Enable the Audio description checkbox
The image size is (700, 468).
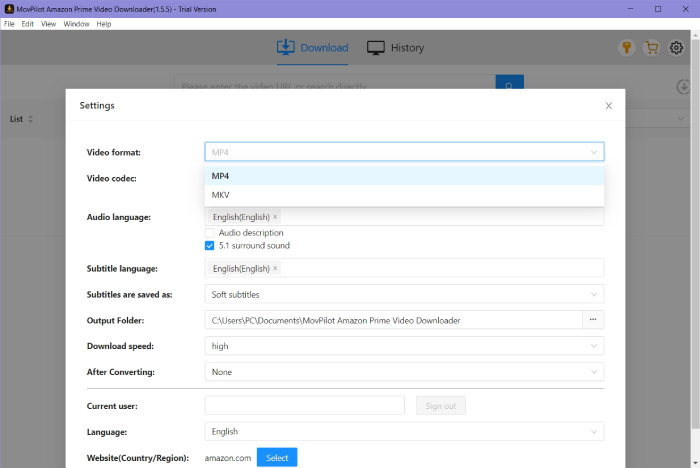pyautogui.click(x=210, y=233)
